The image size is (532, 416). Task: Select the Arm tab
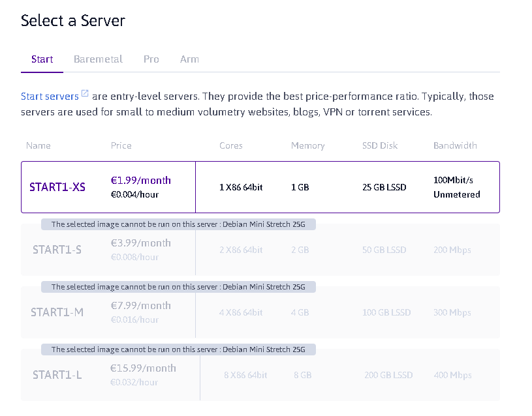[x=189, y=59]
